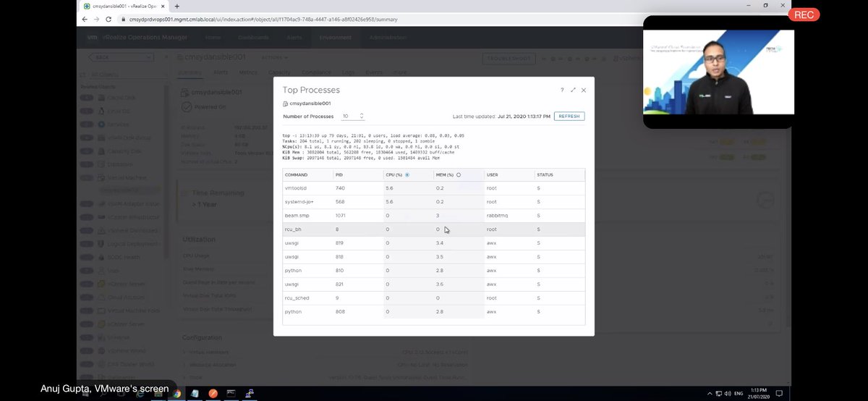Click PID 818 in the table
The width and height of the screenshot is (868, 401).
340,257
